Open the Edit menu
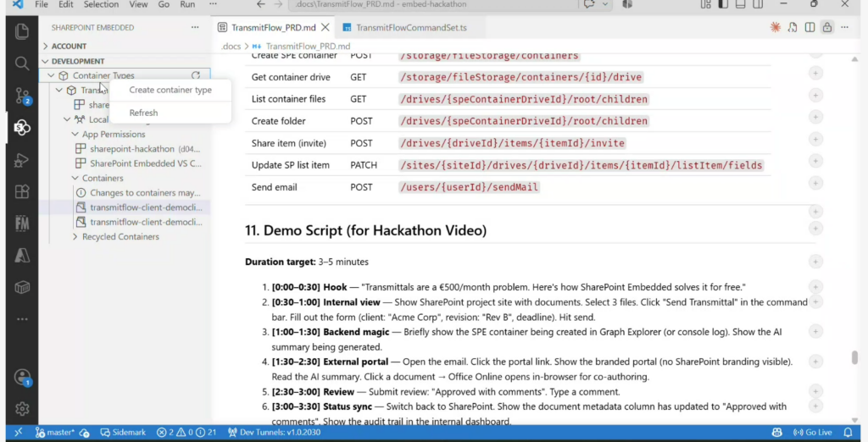Viewport: 868px width, 442px height. click(66, 4)
